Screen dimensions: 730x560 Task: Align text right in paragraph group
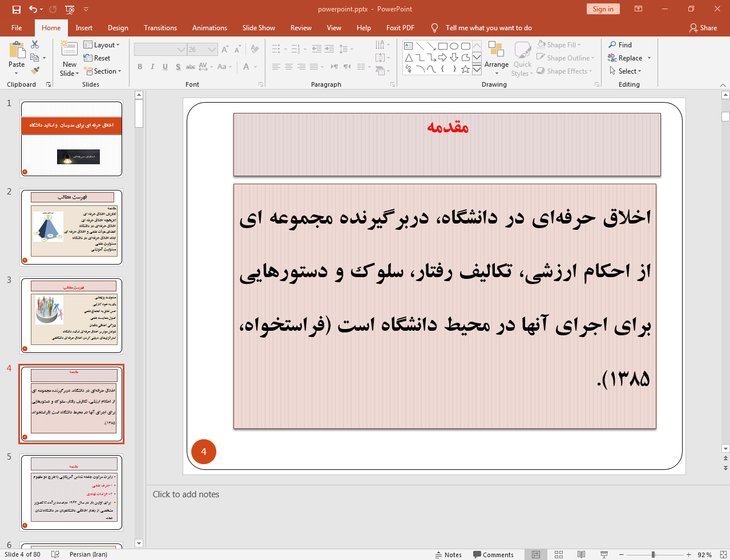coord(301,67)
